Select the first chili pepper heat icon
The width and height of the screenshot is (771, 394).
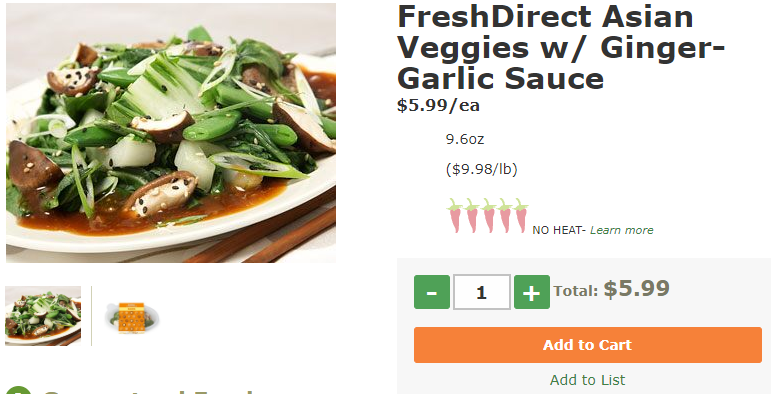click(x=455, y=215)
